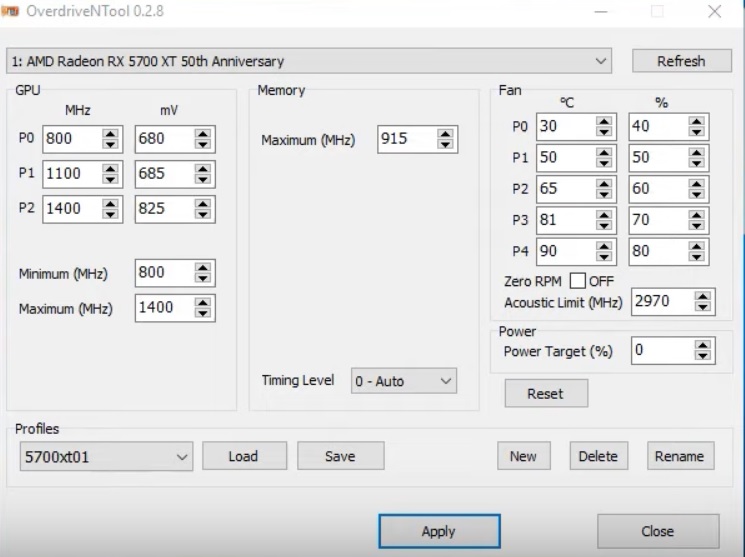Increase Memory Maximum MHz with up arrow

[445, 134]
